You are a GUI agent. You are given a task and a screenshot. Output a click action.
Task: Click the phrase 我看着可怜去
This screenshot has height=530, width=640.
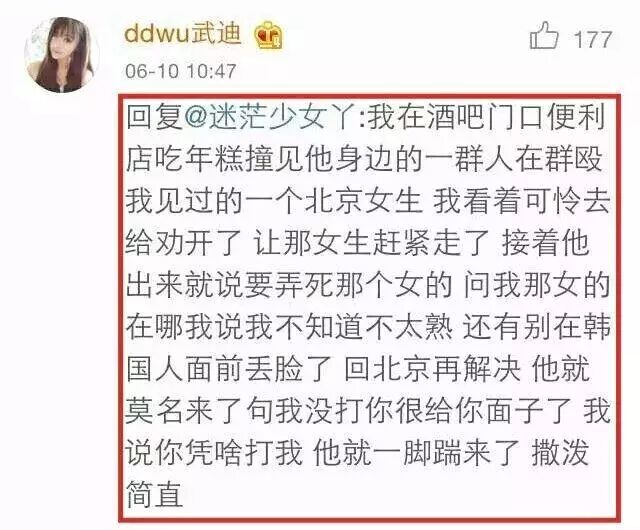[522, 202]
